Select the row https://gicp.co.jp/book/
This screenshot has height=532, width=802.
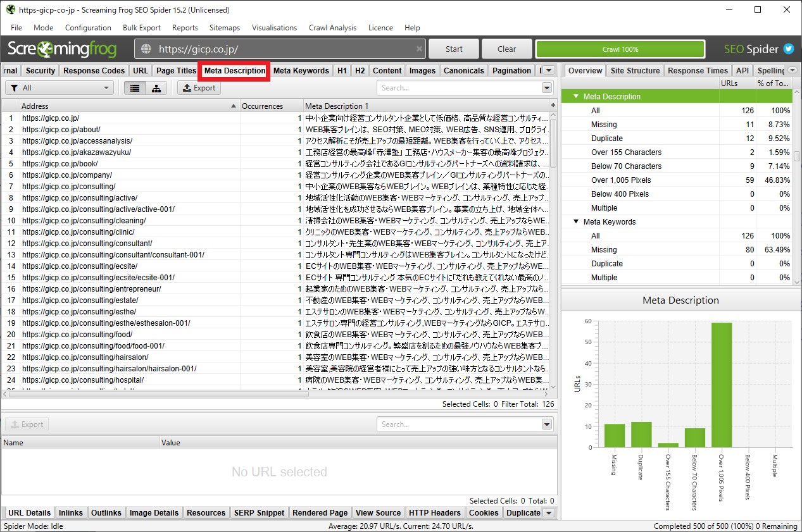point(275,163)
